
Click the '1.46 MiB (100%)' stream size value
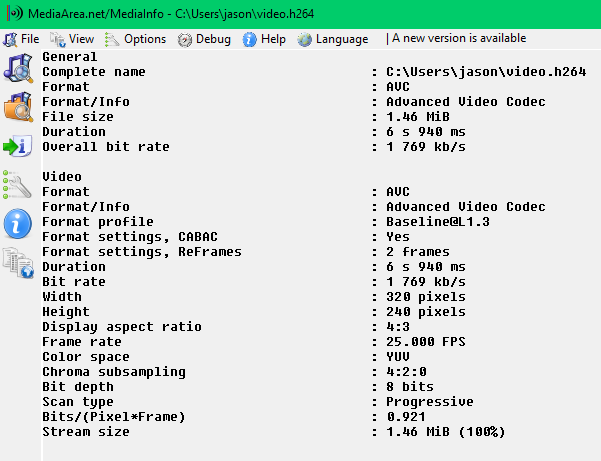tap(446, 431)
